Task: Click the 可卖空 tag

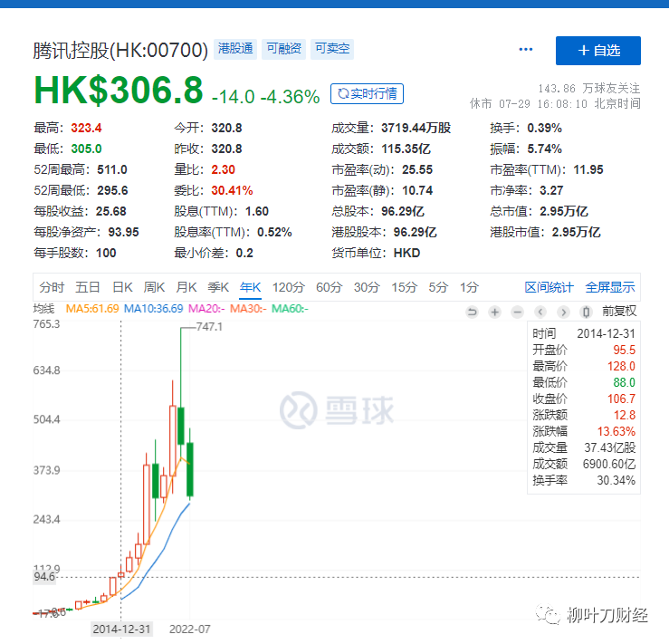Action: (332, 49)
